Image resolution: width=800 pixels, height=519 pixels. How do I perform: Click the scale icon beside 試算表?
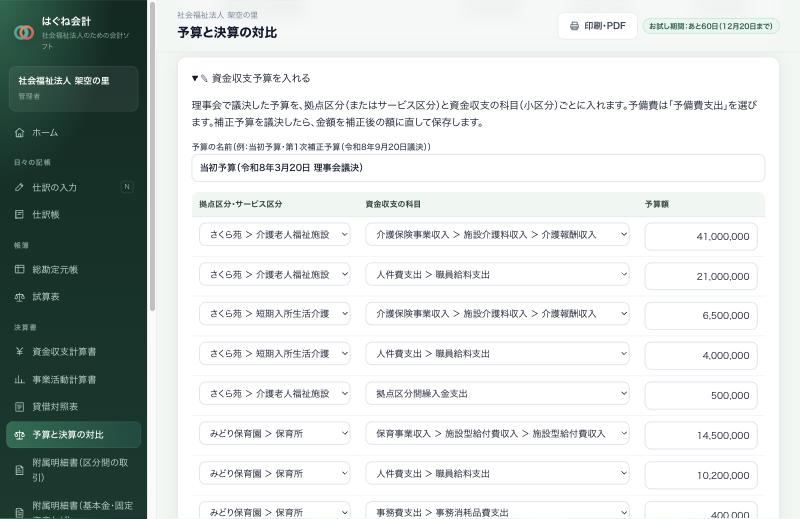[x=19, y=296]
